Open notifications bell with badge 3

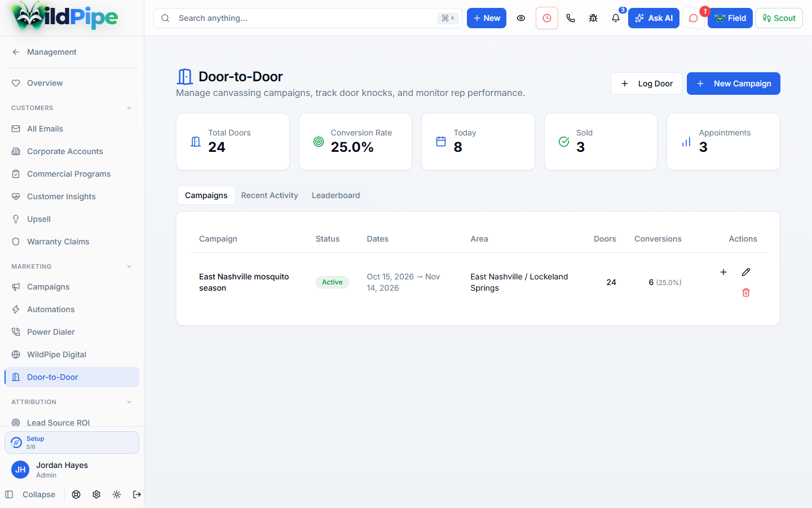pyautogui.click(x=616, y=18)
